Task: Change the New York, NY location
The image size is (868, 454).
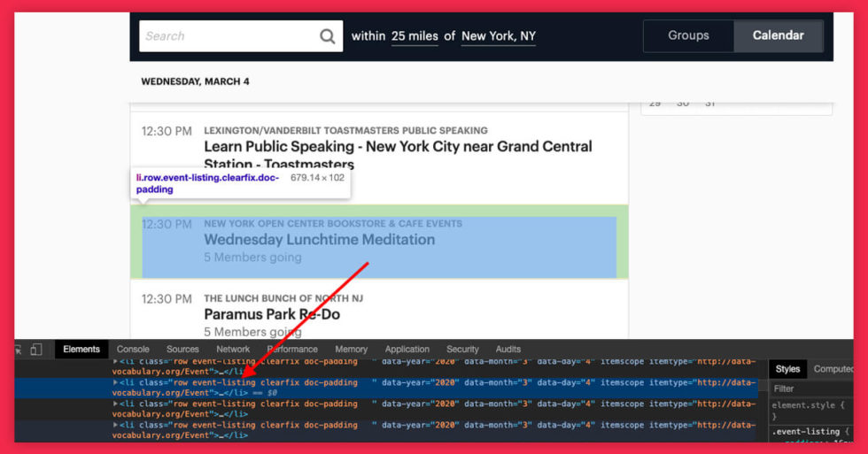Action: pos(498,36)
